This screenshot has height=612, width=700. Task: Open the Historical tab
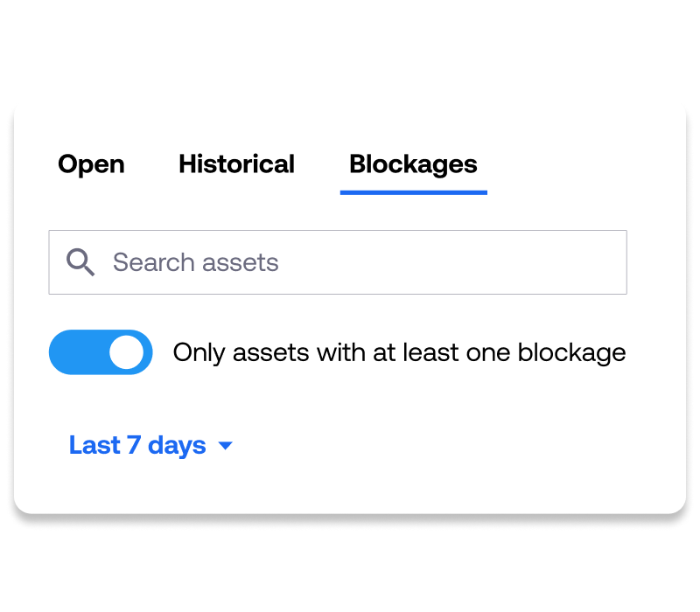pyautogui.click(x=236, y=163)
